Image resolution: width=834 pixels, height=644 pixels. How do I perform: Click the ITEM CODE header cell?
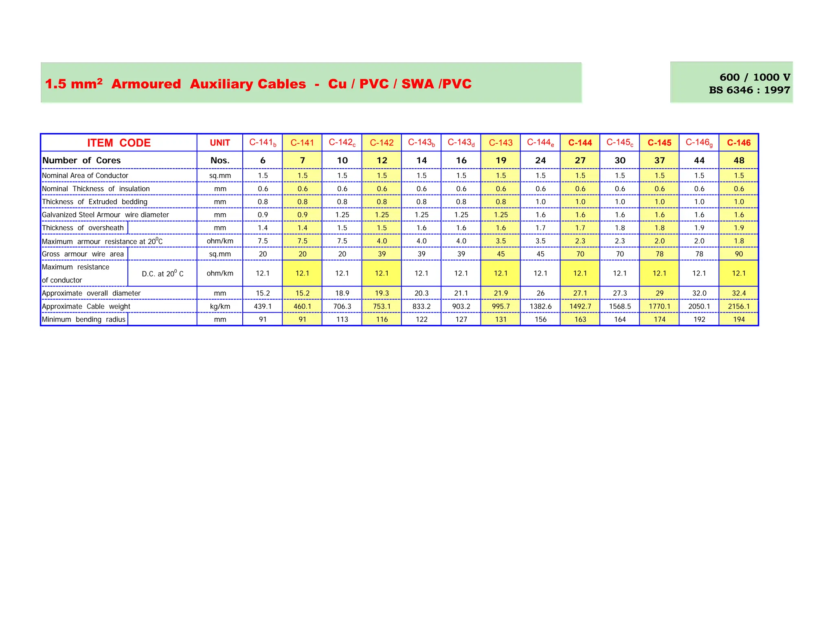119,143
